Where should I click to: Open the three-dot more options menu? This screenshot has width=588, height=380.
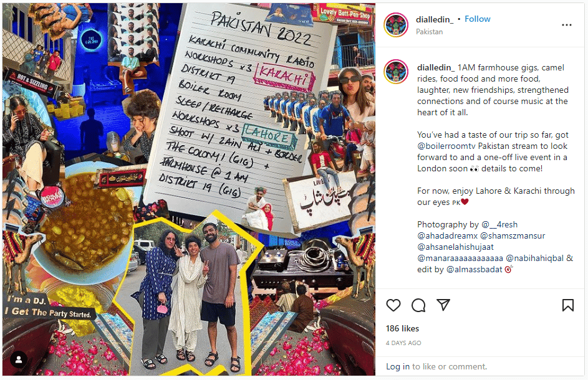(567, 25)
